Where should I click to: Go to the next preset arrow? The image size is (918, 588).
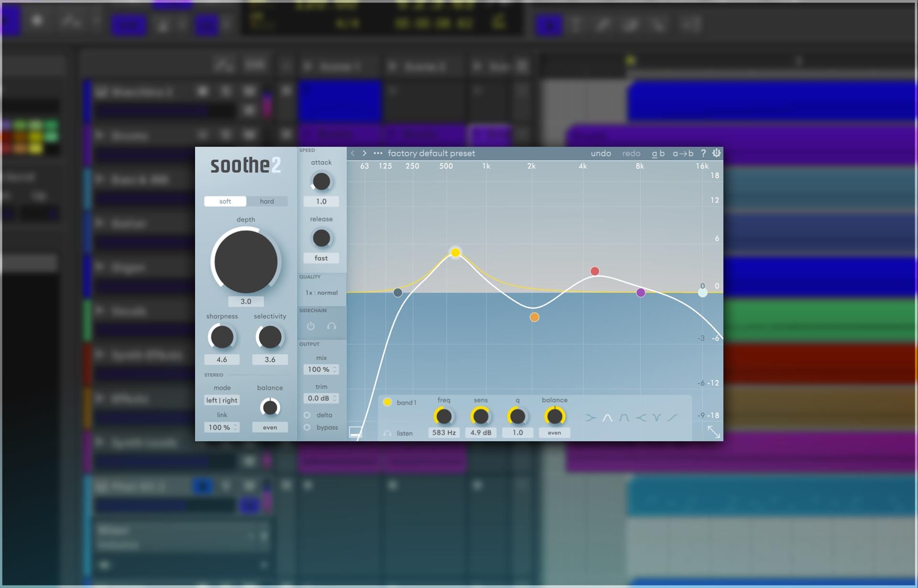pyautogui.click(x=364, y=153)
